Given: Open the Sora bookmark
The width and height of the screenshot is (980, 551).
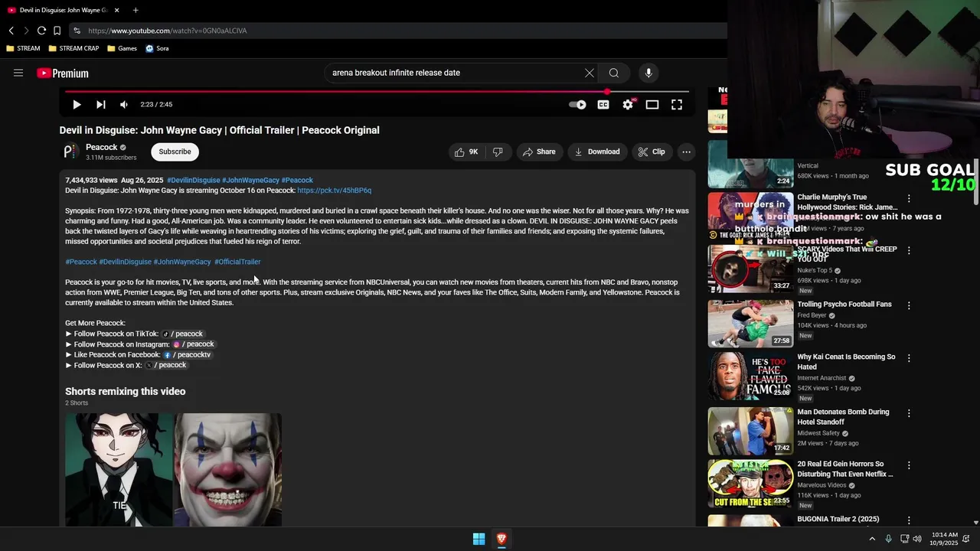Looking at the screenshot, I should pos(157,48).
